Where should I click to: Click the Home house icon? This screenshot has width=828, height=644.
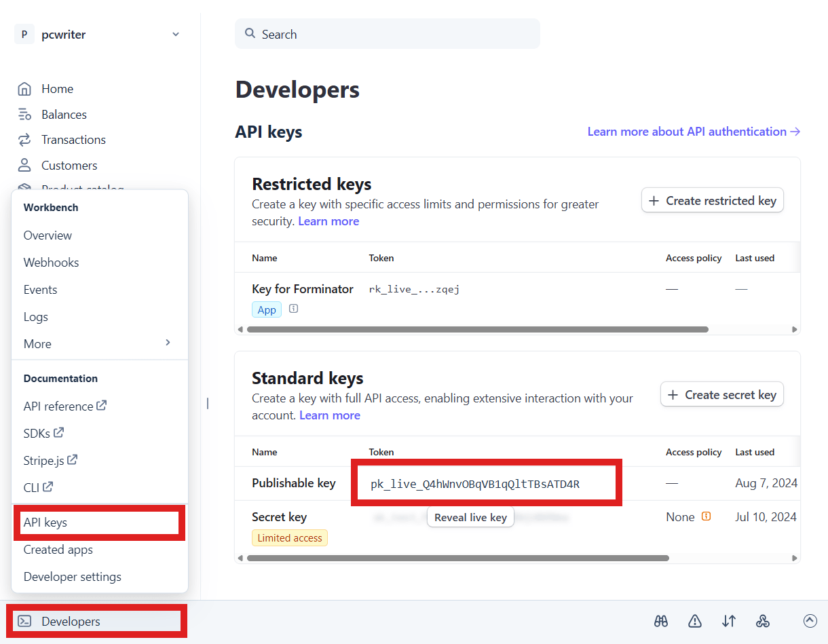(24, 89)
